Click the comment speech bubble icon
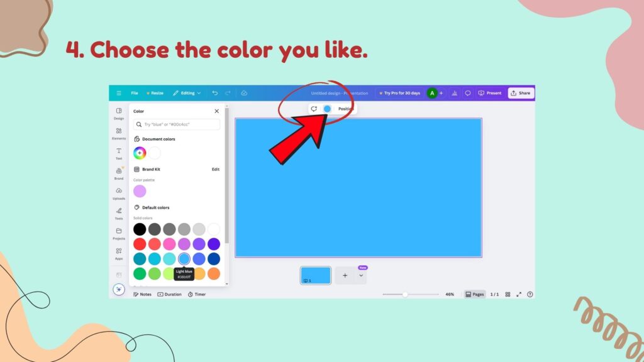The height and width of the screenshot is (362, 644). pyautogui.click(x=467, y=93)
